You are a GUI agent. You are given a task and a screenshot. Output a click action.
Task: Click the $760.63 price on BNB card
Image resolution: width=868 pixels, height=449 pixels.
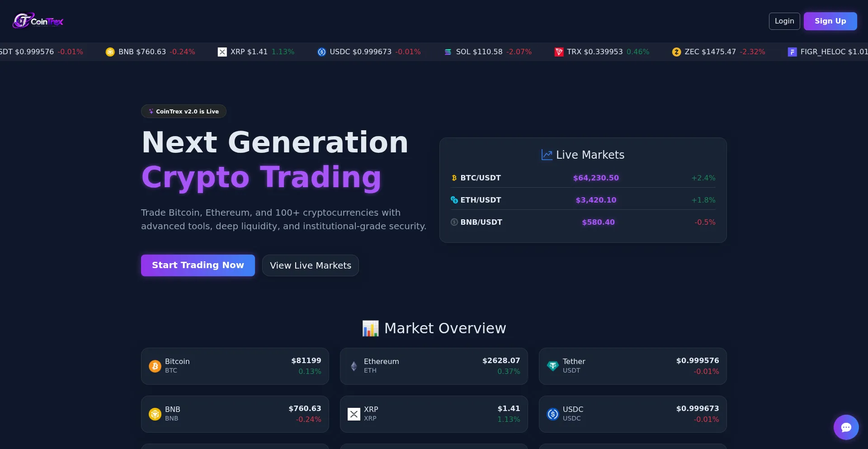[305, 409]
